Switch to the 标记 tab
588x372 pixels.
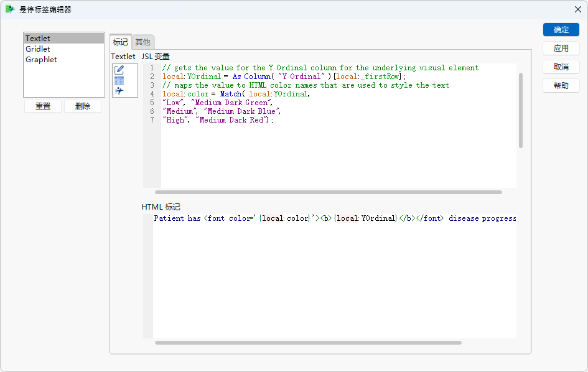click(120, 42)
